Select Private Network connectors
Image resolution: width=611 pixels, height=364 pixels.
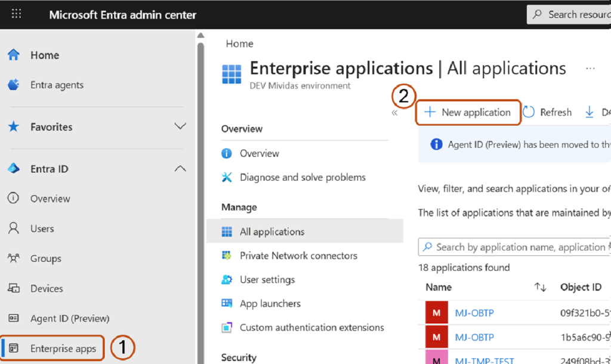tap(298, 255)
